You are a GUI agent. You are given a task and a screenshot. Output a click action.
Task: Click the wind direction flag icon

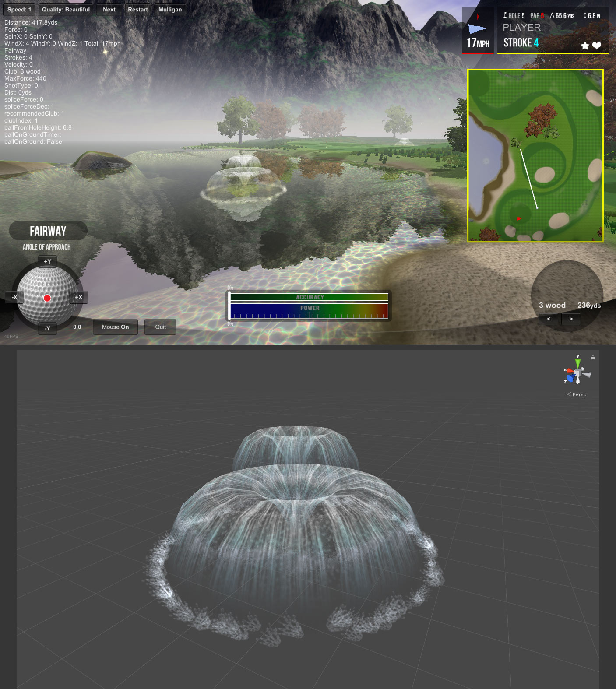[x=476, y=29]
